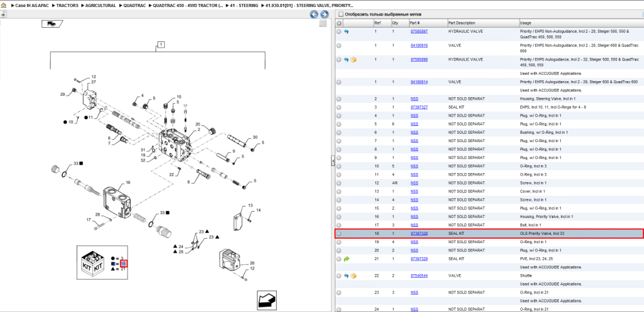This screenshot has height=312, width=644.
Task: Click the supersession arrow icon for 87585897
Action: coord(346,32)
